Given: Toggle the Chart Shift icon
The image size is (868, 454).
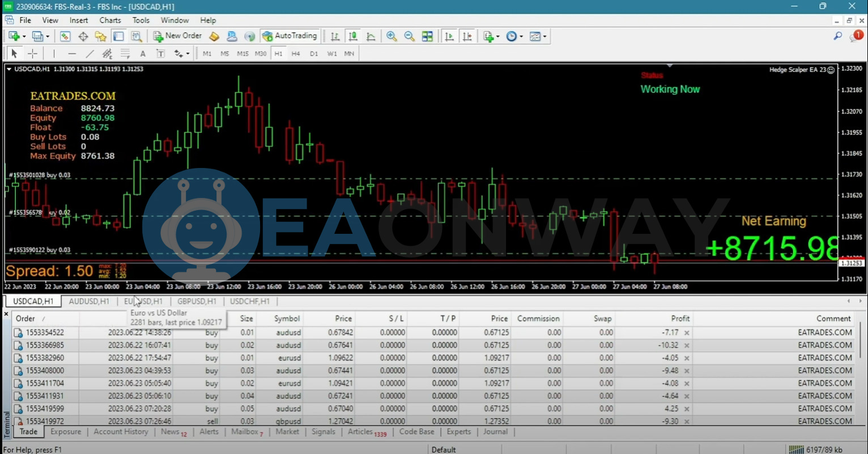Looking at the screenshot, I should click(x=467, y=36).
